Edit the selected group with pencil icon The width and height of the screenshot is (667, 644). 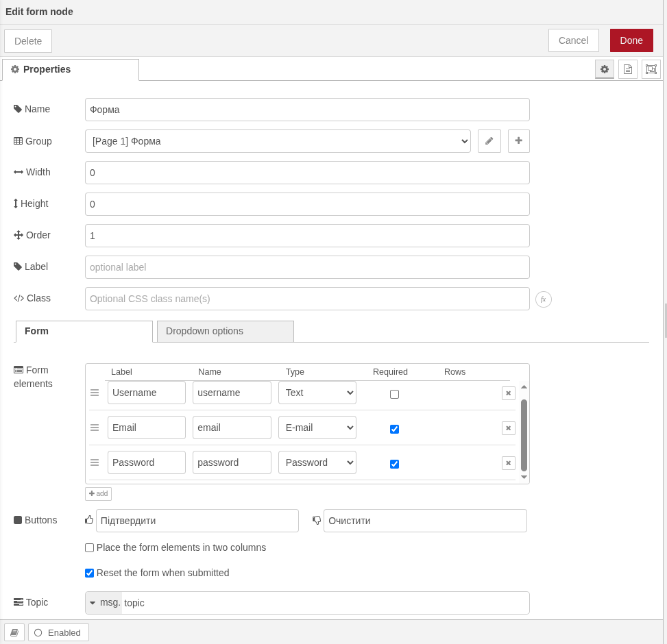click(x=489, y=141)
